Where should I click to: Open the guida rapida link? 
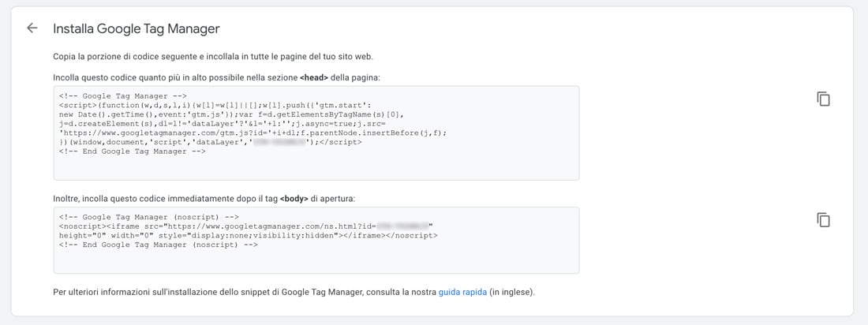point(462,292)
